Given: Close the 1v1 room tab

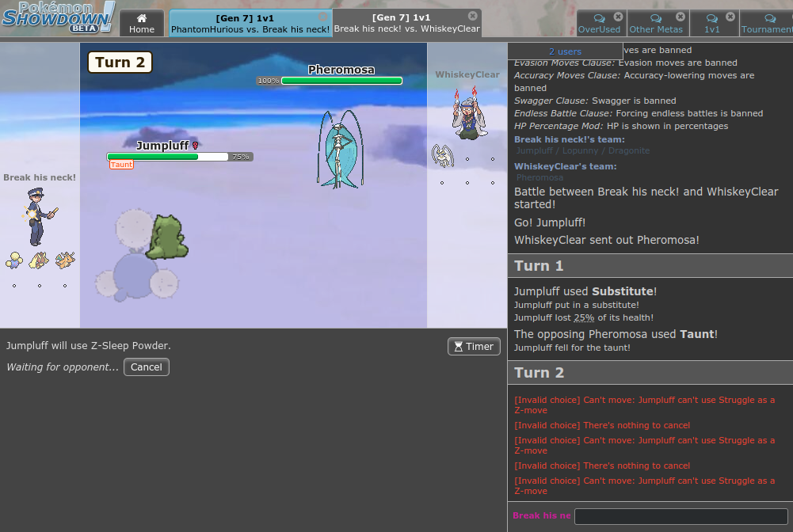Looking at the screenshot, I should (730, 17).
